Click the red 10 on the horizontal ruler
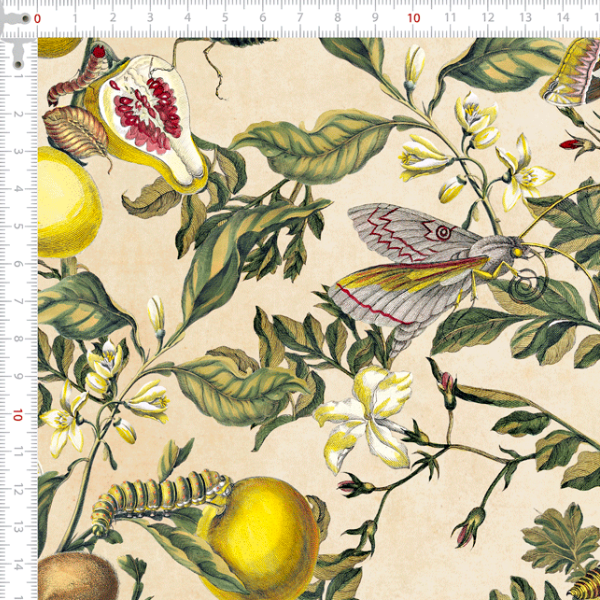Screen dimensions: 600x600 point(413,18)
